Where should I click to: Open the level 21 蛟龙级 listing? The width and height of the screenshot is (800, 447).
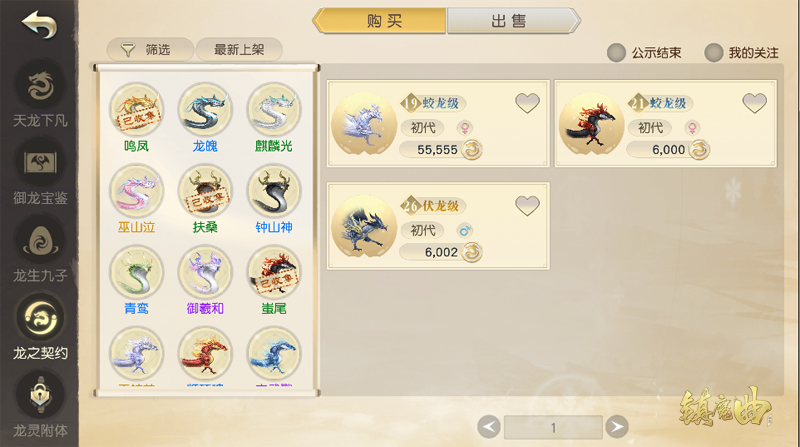pyautogui.click(x=665, y=123)
